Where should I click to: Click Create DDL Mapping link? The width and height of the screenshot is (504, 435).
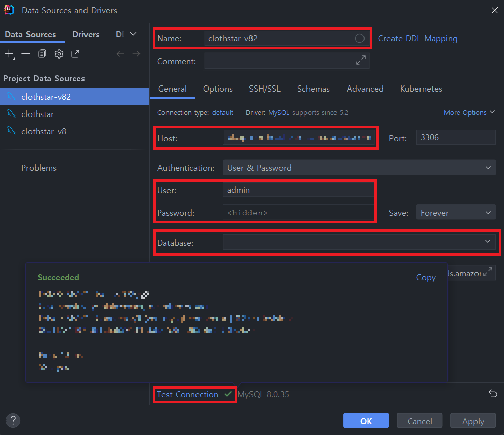[417, 38]
